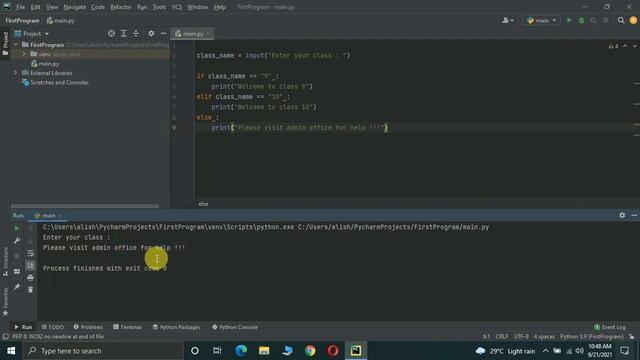
Task: Print the Run console output
Action: click(x=31, y=278)
